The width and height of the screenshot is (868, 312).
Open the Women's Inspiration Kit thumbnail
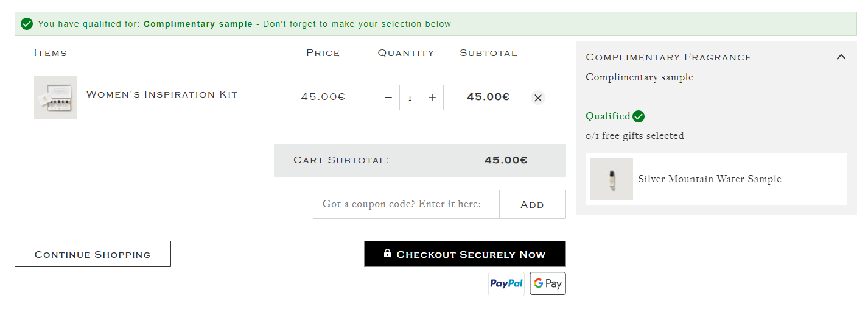[x=55, y=97]
